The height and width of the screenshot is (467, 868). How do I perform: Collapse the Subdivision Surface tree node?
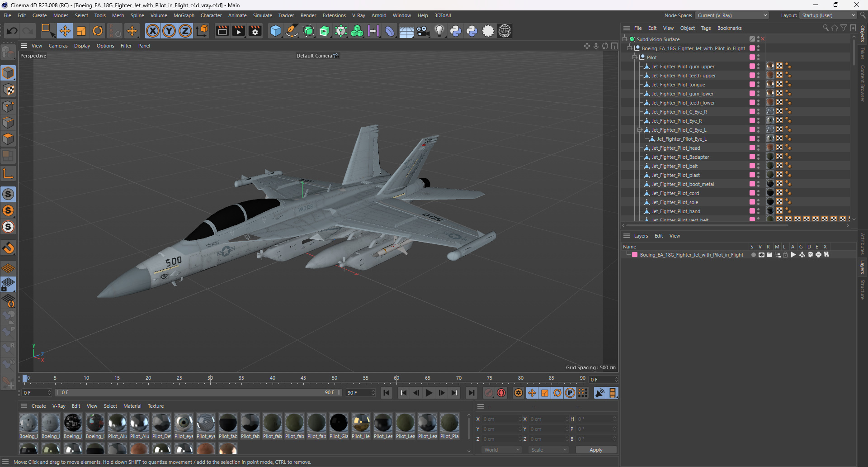pos(625,39)
